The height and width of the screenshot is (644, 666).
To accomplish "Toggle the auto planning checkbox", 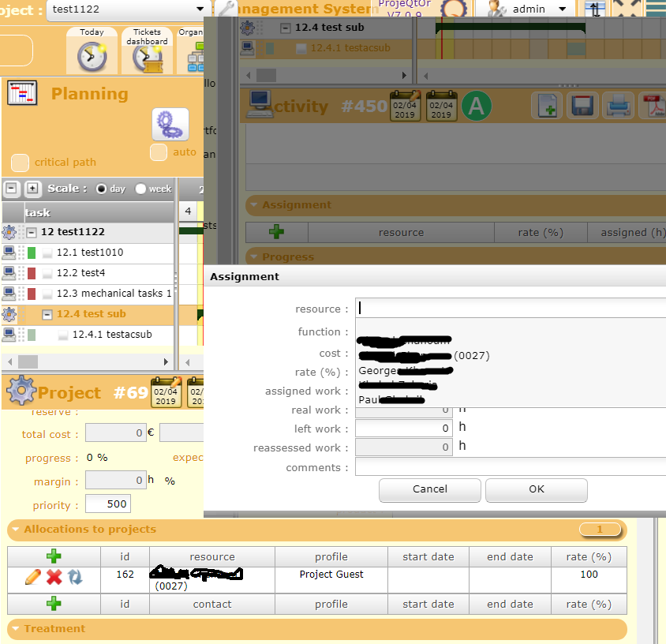I will pos(159,152).
